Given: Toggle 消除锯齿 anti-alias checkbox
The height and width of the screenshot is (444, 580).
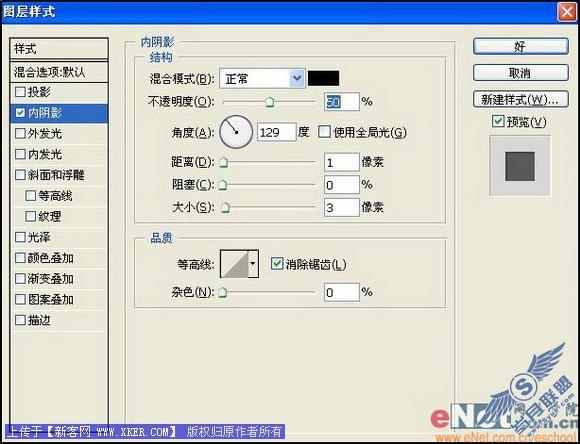Looking at the screenshot, I should tap(276, 264).
